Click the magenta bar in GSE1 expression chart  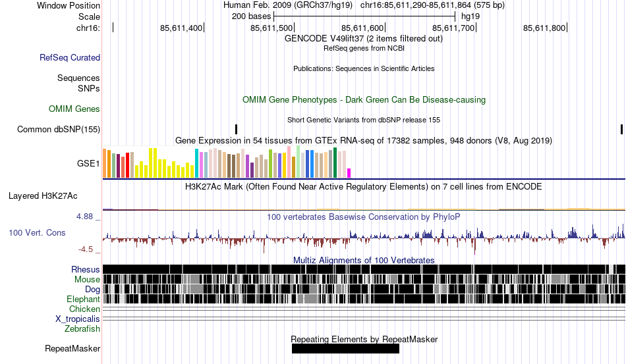(349, 173)
